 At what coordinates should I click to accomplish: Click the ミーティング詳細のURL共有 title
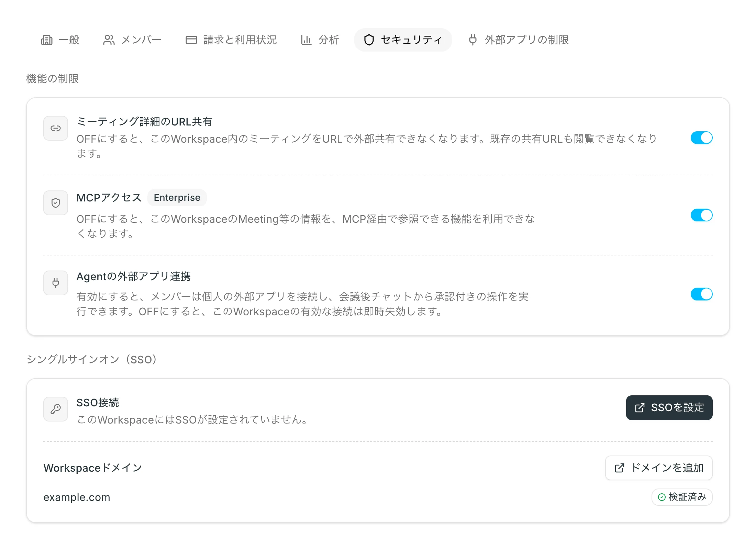(x=144, y=122)
